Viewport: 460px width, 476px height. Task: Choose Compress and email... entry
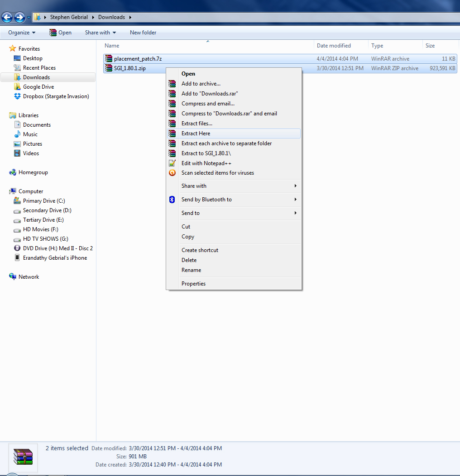[x=234, y=104]
